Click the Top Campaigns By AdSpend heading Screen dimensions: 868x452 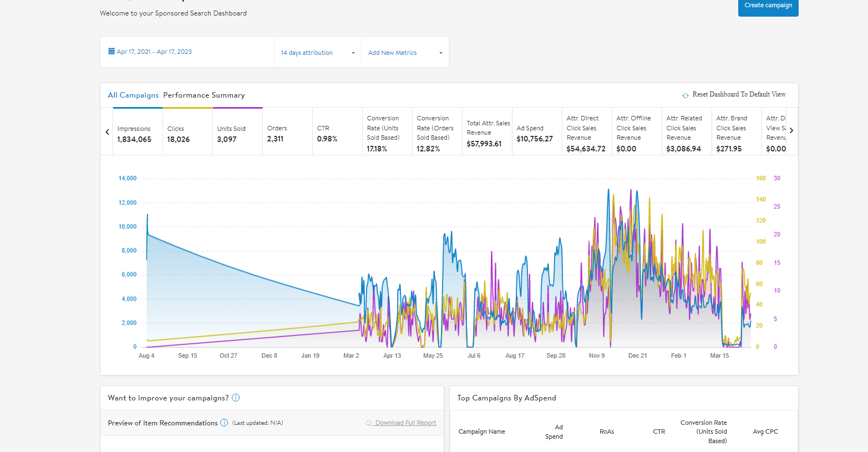point(506,398)
